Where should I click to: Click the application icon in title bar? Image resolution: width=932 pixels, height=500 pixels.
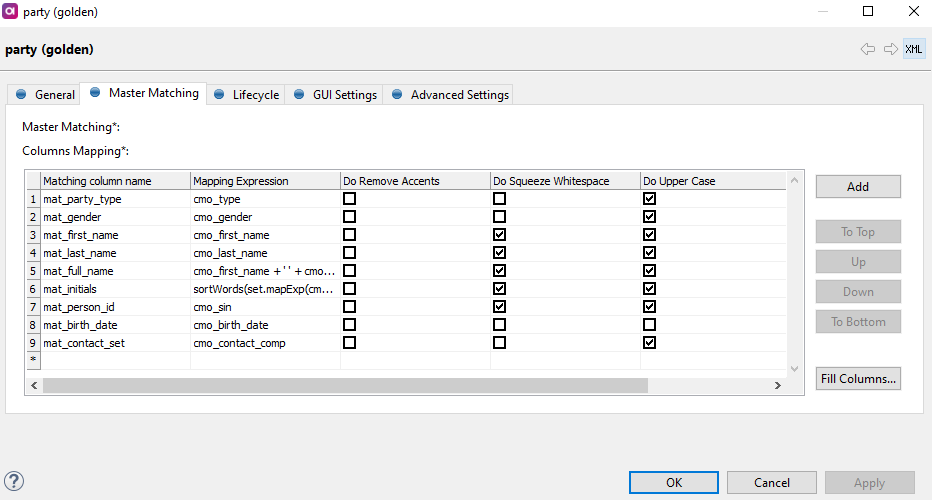click(x=10, y=12)
